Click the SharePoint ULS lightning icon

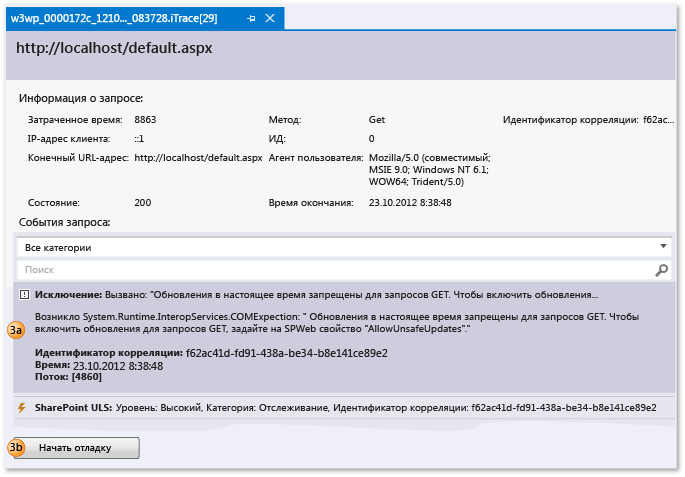click(x=21, y=408)
